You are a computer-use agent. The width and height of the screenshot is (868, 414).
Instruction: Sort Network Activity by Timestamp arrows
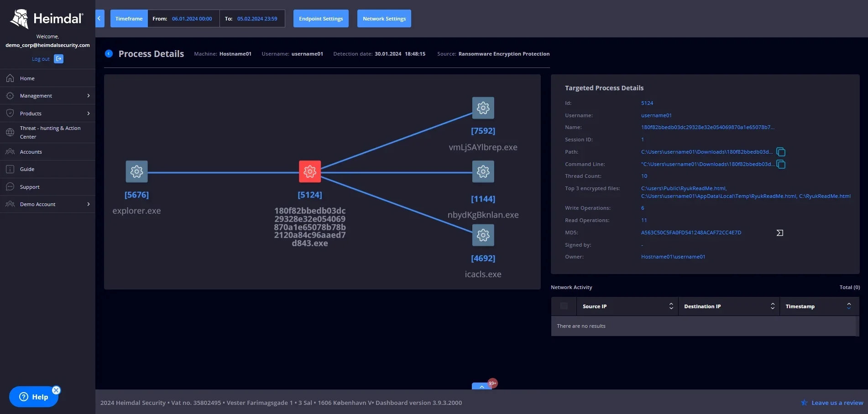click(849, 306)
